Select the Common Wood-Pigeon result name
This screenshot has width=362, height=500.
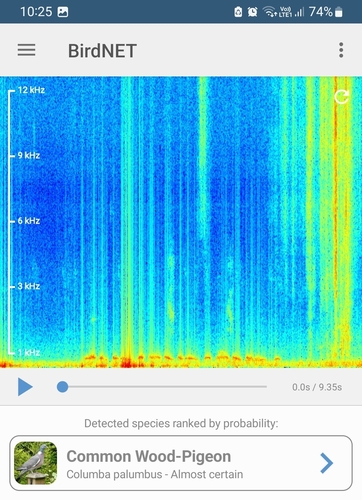click(149, 456)
